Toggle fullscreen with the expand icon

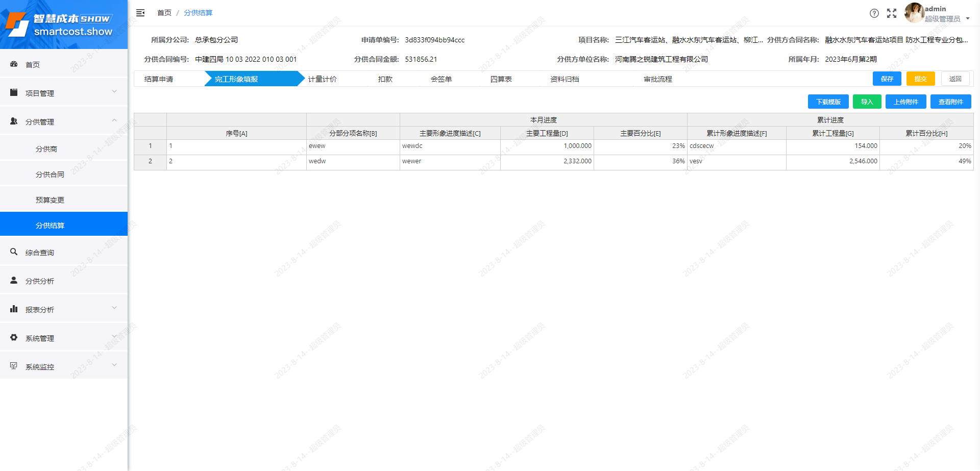[x=892, y=13]
